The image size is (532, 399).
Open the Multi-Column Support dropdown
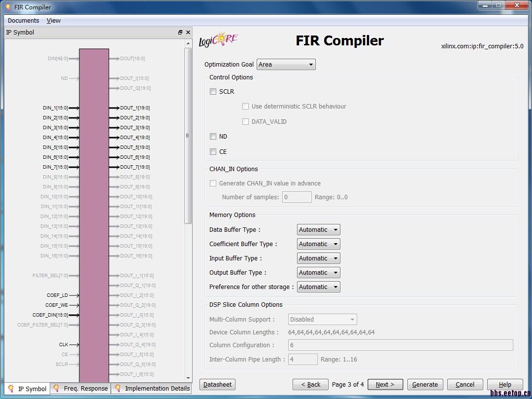[322, 319]
